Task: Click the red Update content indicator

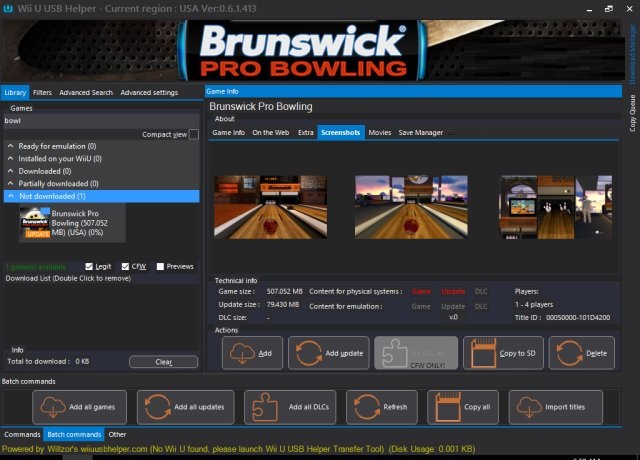Action: click(x=453, y=291)
